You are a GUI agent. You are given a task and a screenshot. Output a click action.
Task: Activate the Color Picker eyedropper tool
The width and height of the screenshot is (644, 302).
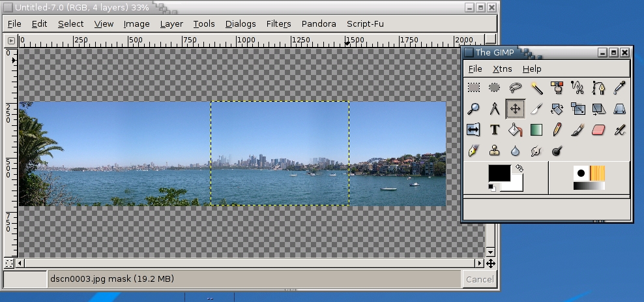click(619, 87)
